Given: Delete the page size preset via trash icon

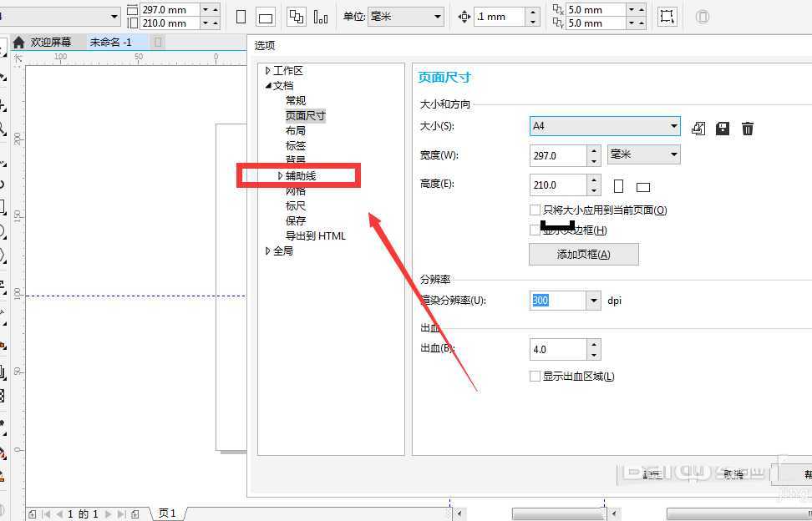Looking at the screenshot, I should [x=748, y=128].
